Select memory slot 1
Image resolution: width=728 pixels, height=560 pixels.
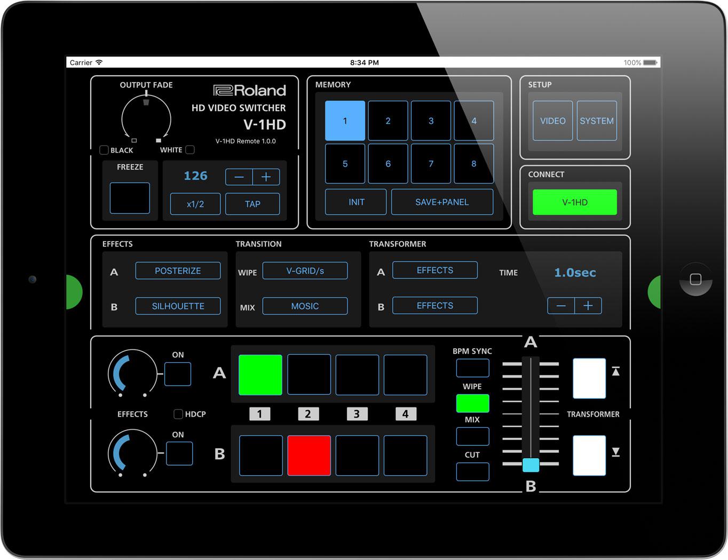(x=345, y=121)
